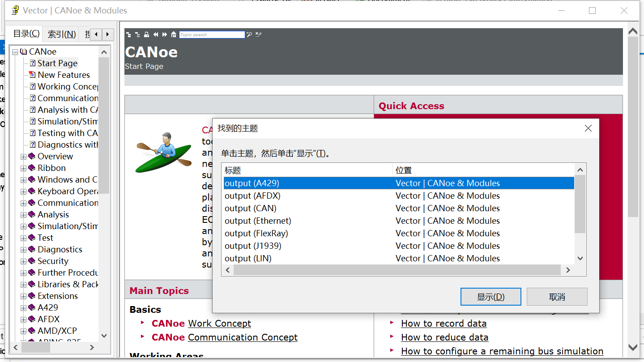Expand the Overview tree node
Screen dimensions: 644x362
pyautogui.click(x=23, y=157)
